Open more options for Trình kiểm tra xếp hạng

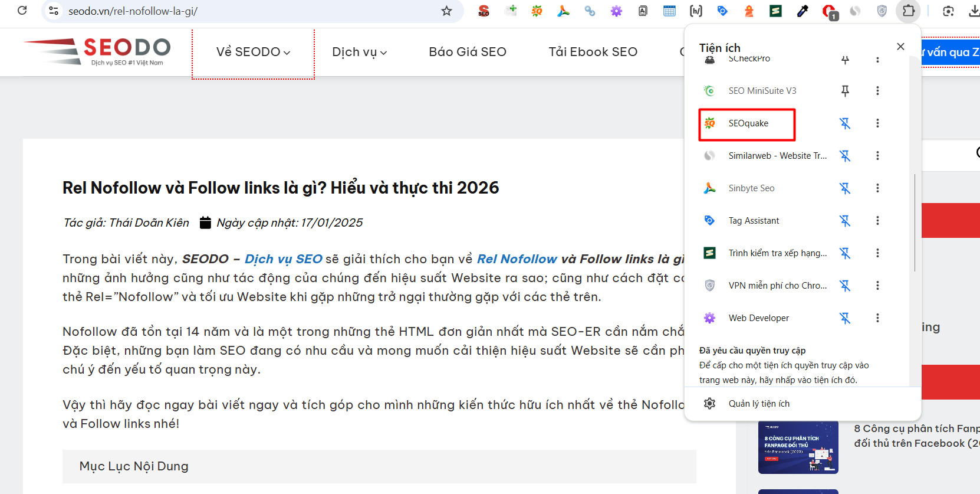(x=877, y=253)
